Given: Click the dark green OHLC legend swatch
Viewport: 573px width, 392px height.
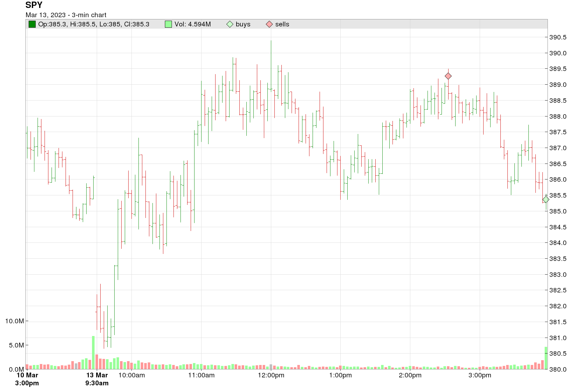Looking at the screenshot, I should [32, 24].
